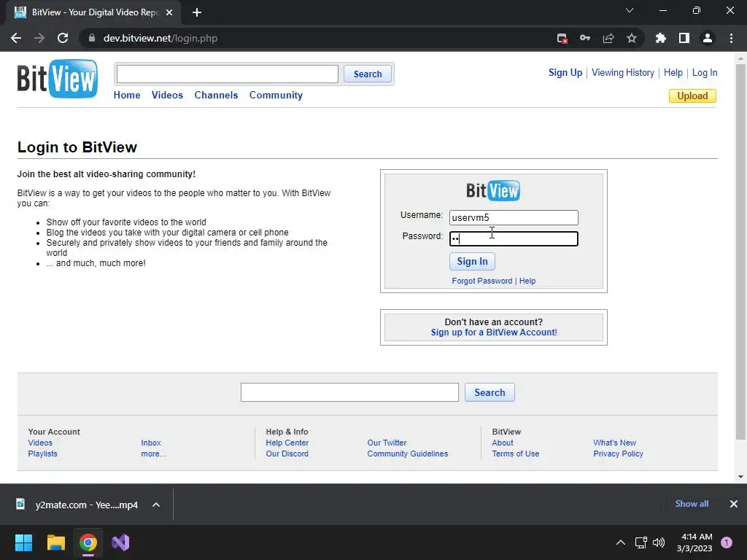
Task: Focus the top search input field
Action: [228, 74]
